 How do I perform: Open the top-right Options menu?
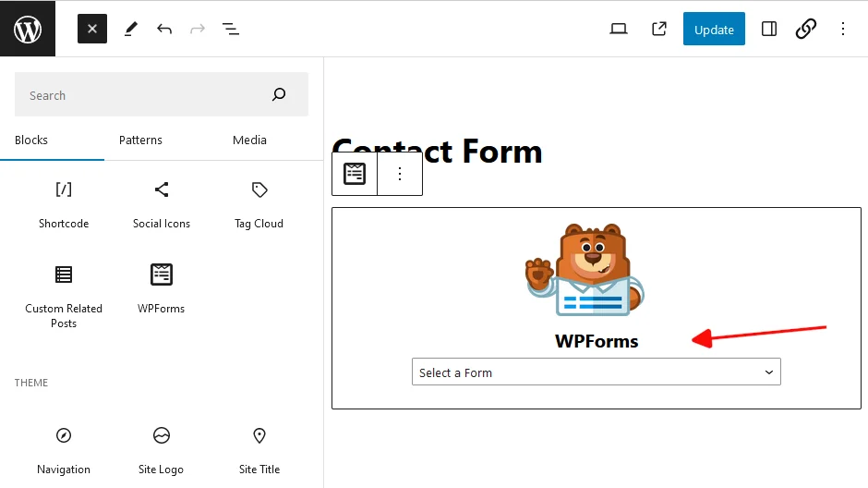pos(842,29)
